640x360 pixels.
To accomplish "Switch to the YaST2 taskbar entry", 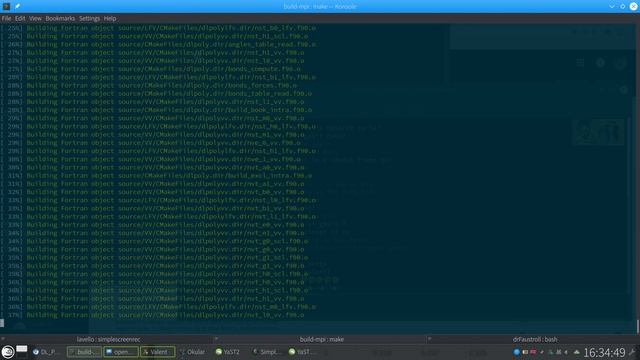I will pyautogui.click(x=229, y=352).
